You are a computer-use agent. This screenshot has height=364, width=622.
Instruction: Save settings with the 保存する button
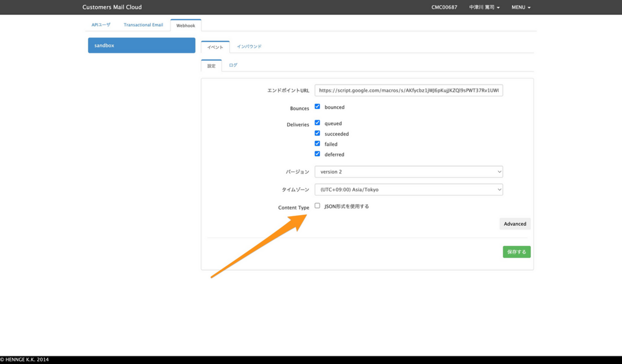coord(516,252)
